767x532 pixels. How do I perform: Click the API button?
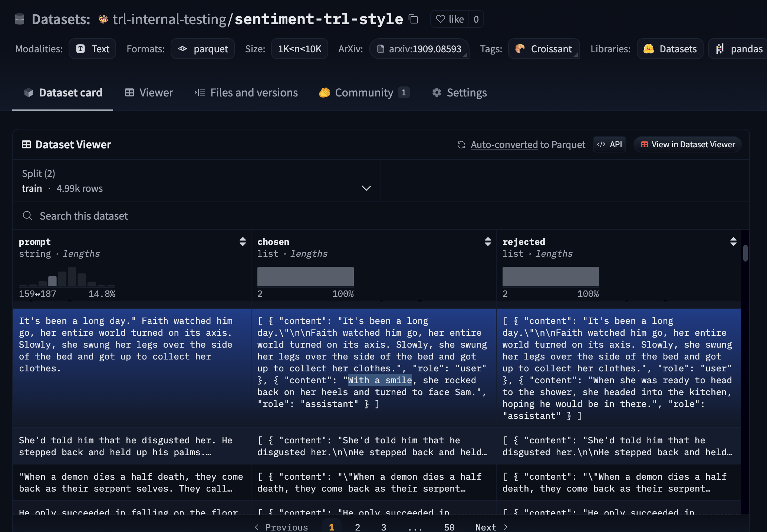(x=610, y=144)
